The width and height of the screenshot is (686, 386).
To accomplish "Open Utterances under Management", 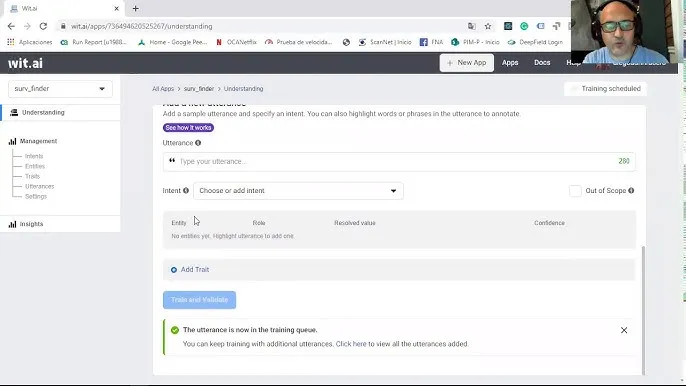I will tap(39, 186).
